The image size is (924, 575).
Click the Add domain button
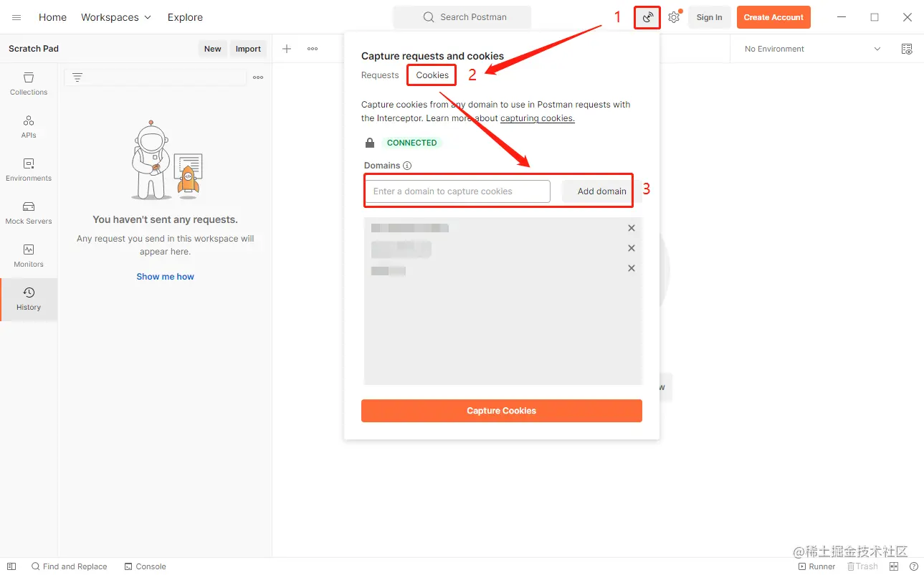click(601, 191)
